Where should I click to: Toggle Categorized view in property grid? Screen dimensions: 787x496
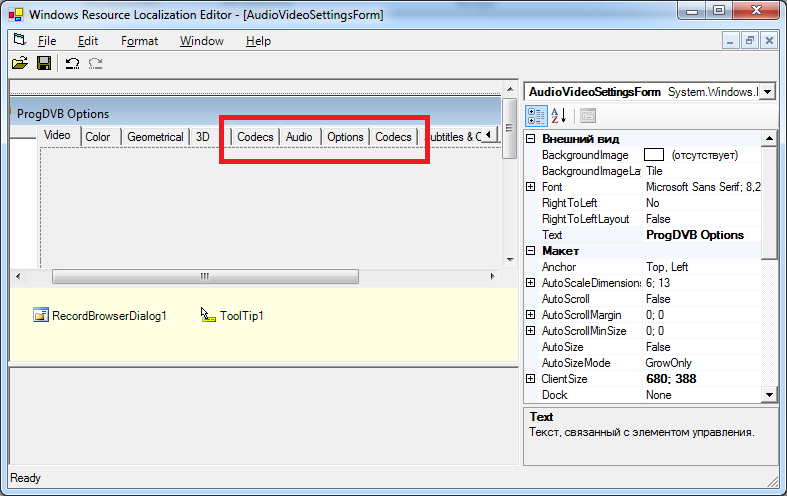536,116
